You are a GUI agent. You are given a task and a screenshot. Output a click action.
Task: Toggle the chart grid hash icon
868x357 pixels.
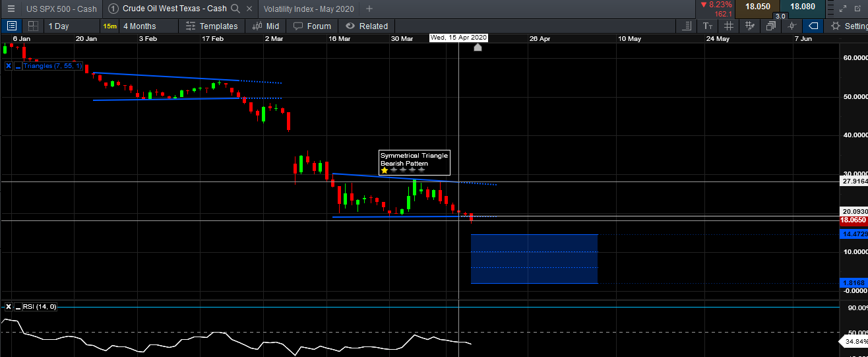[x=729, y=26]
